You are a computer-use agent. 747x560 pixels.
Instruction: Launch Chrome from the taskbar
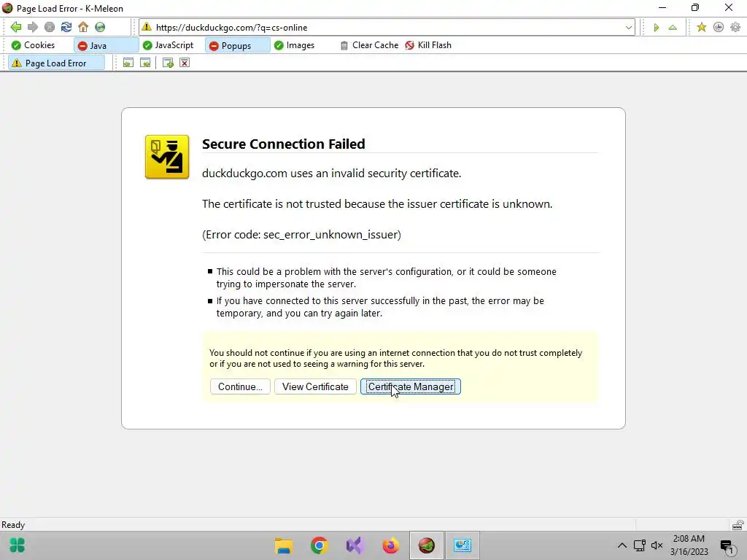pos(320,545)
